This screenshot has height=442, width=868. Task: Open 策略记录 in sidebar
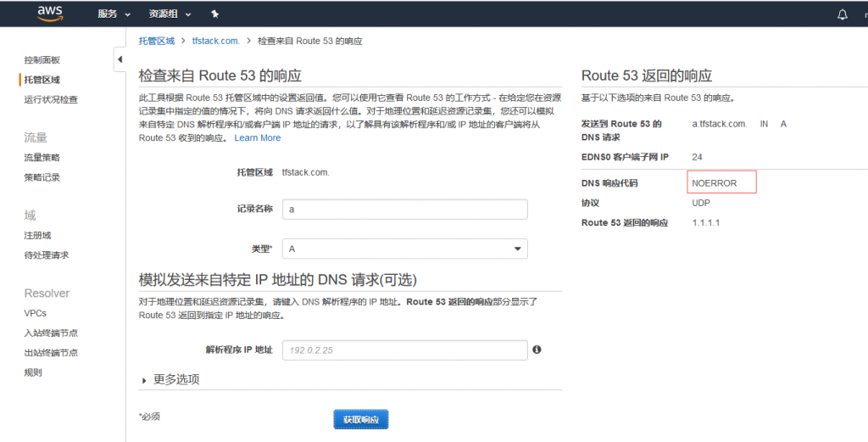coord(42,177)
